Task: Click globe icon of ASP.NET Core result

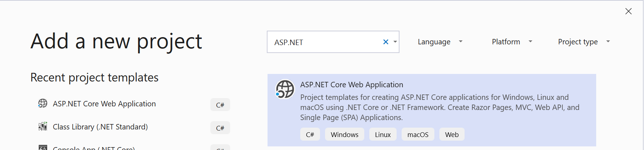Action: click(x=285, y=89)
